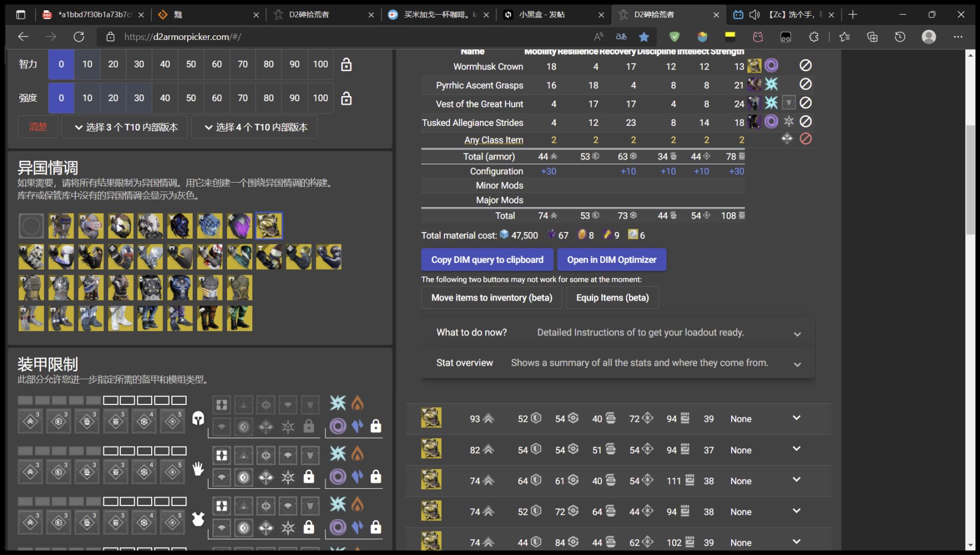980x555 pixels.
Task: Click void element icon in Wormhusk Crown row
Action: tap(772, 66)
